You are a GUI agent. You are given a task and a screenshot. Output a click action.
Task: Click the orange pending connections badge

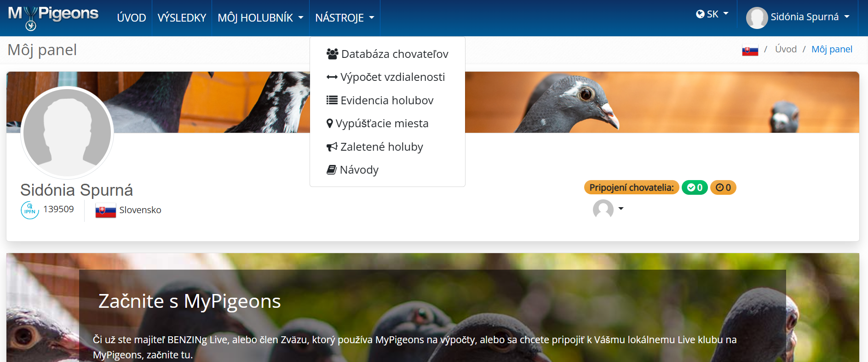click(x=723, y=187)
